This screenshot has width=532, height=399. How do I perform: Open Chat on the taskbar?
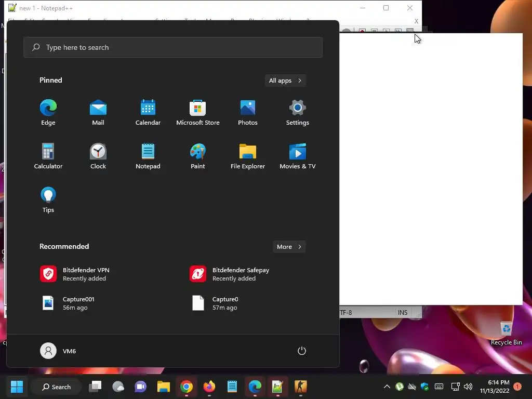pyautogui.click(x=140, y=387)
